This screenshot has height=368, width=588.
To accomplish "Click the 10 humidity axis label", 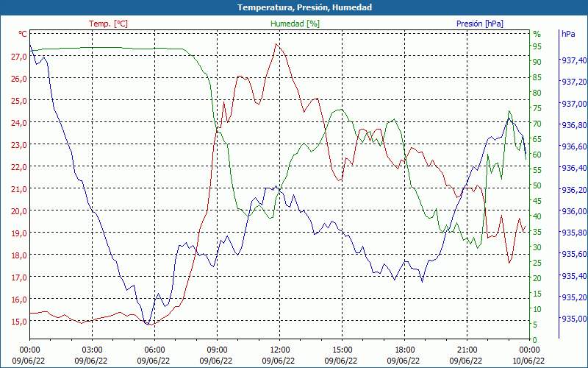I will click(537, 309).
